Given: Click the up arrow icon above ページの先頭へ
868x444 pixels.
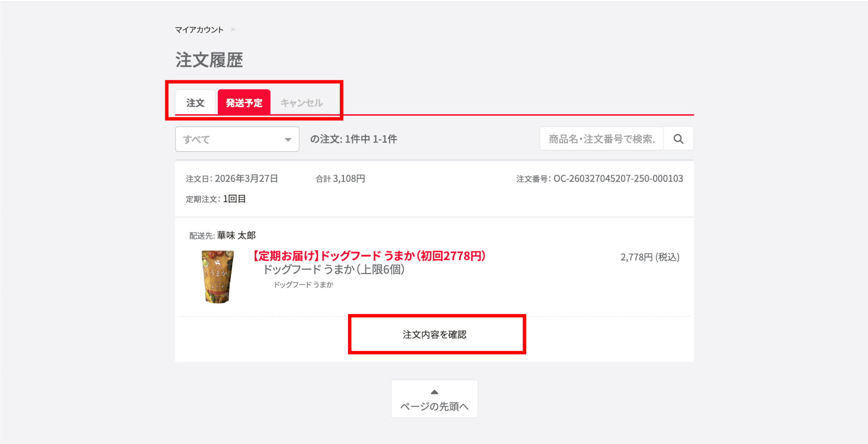Looking at the screenshot, I should (x=434, y=392).
